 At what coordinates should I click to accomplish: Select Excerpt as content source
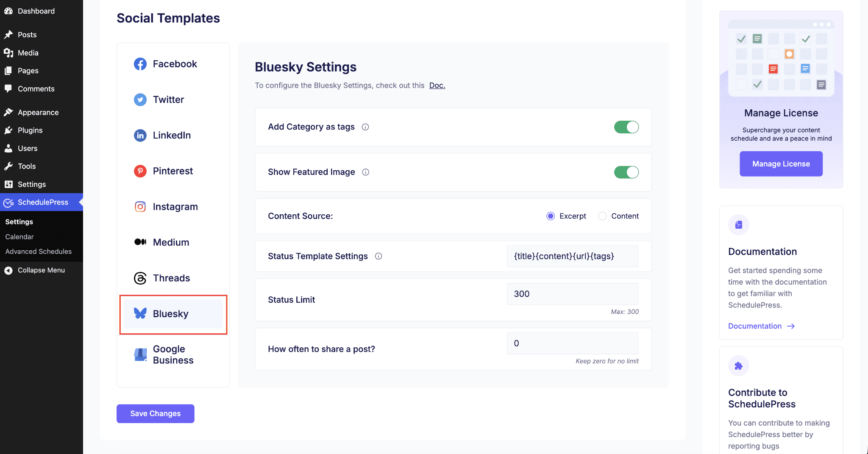pos(551,216)
